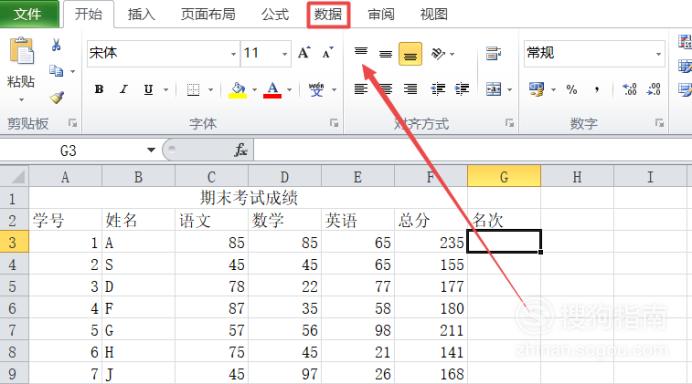Switch to the 审阅 tab
Screen dimensions: 692x384
coord(381,14)
